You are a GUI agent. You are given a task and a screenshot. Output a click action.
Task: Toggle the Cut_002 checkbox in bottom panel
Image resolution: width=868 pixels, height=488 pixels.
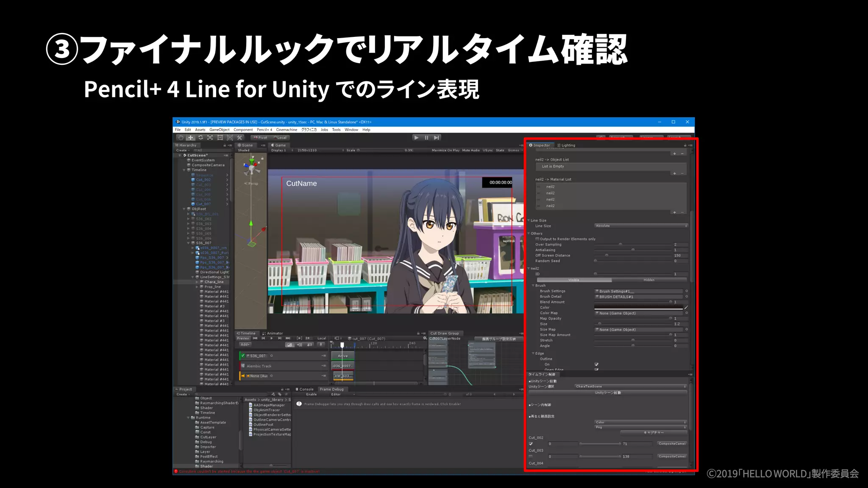[531, 444]
